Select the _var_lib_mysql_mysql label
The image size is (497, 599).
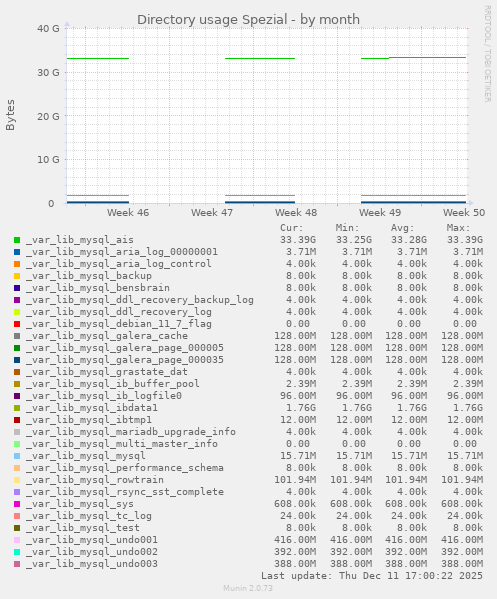click(x=86, y=456)
